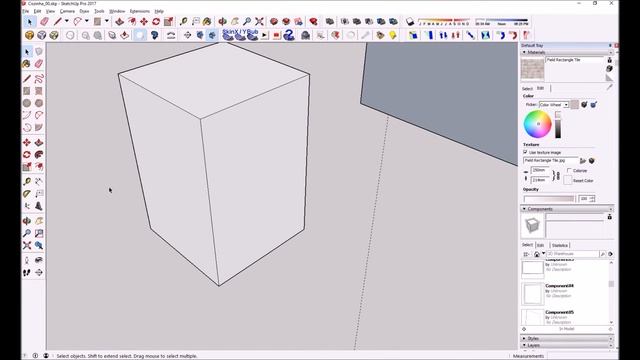Collapse the Components panel
This screenshot has width=640, height=360.
(524, 209)
